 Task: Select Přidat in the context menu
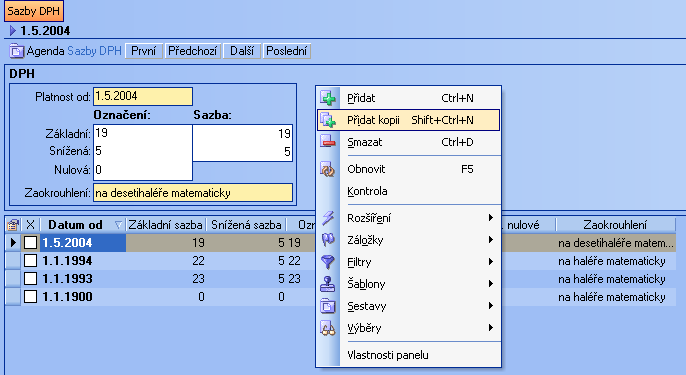point(409,98)
